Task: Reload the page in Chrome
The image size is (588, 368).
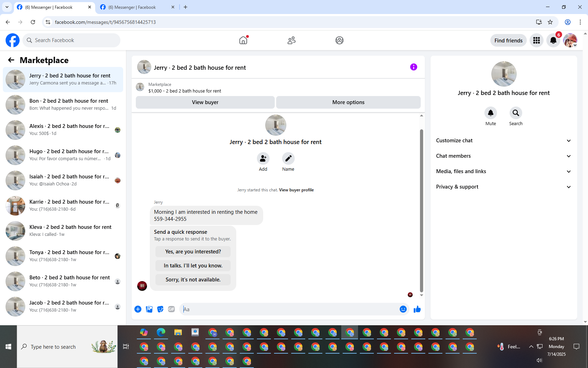Action: click(33, 22)
